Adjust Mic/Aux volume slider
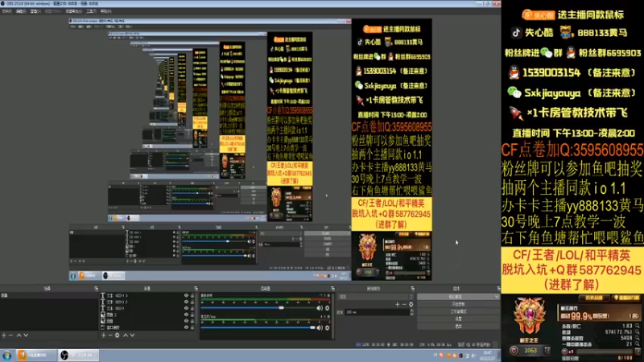 pos(258,328)
